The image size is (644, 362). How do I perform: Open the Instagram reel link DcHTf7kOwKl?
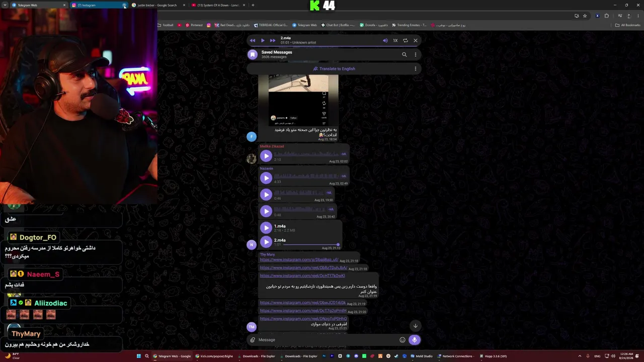tap(302, 276)
